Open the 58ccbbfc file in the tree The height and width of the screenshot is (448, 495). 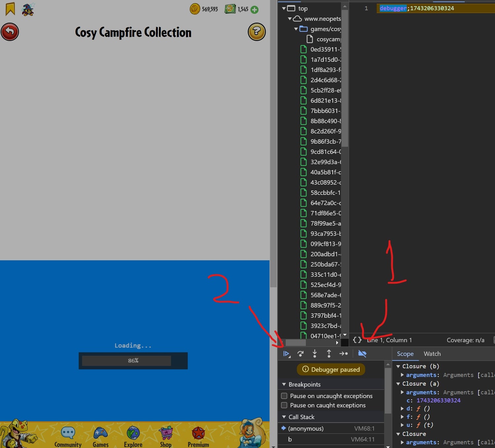[x=321, y=193]
